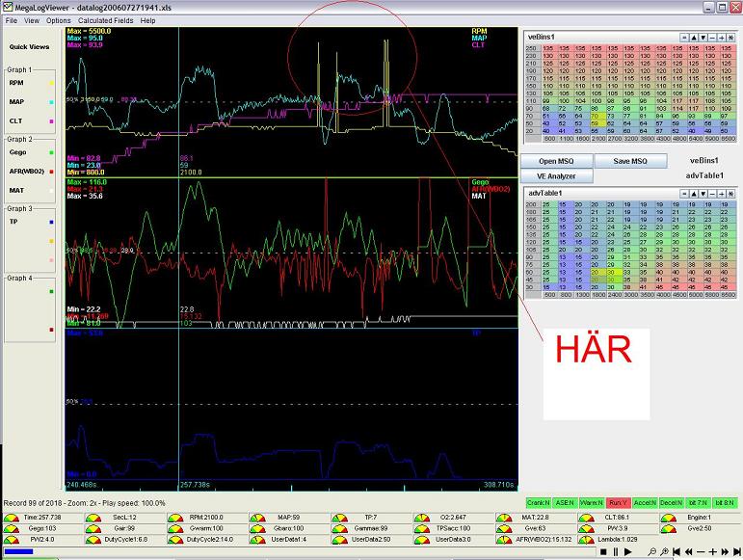
Task: Click the magenta CLT color swatch
Action: tap(52, 121)
